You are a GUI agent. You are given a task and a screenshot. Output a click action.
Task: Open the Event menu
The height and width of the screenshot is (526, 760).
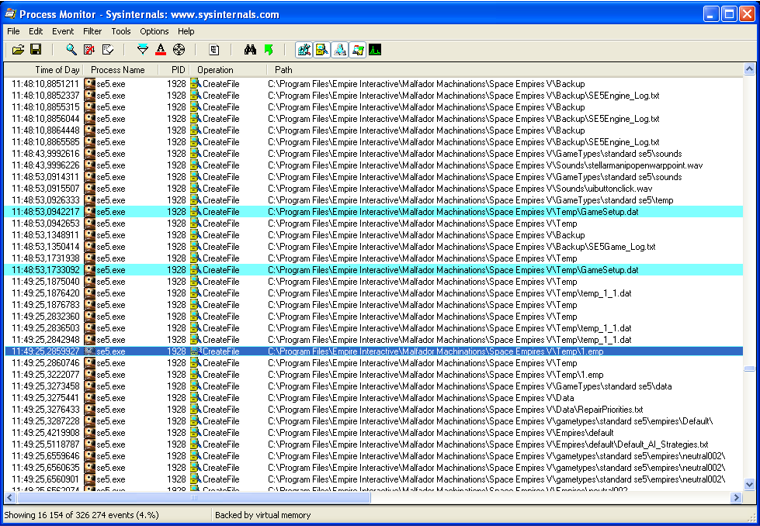(63, 32)
